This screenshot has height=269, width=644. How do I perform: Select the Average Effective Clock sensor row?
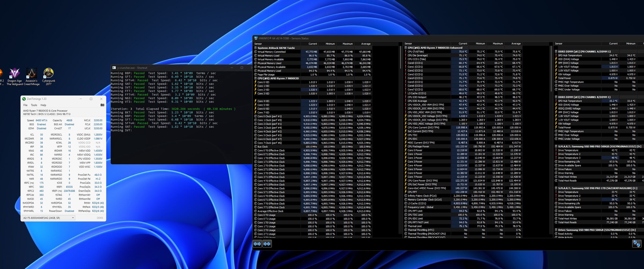click(x=313, y=211)
